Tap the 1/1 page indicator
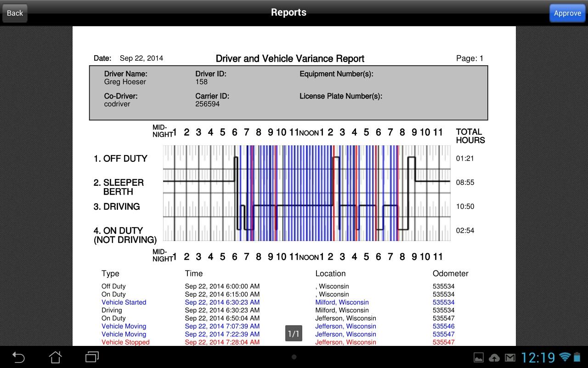The image size is (588, 368). click(294, 333)
